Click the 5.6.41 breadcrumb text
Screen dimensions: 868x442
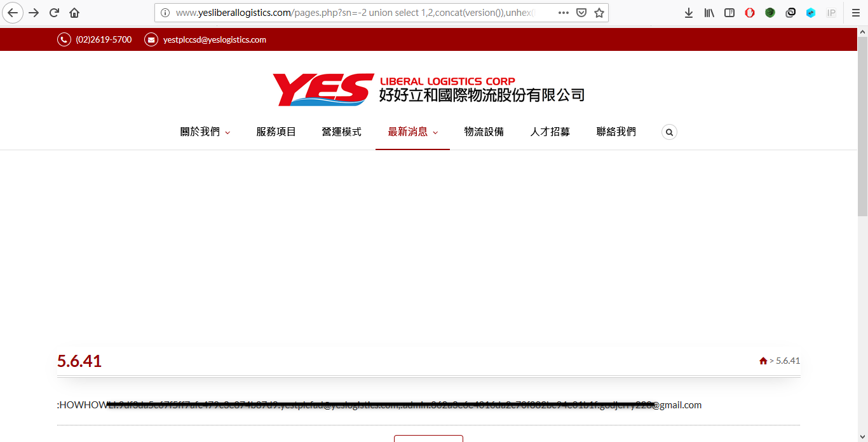788,361
